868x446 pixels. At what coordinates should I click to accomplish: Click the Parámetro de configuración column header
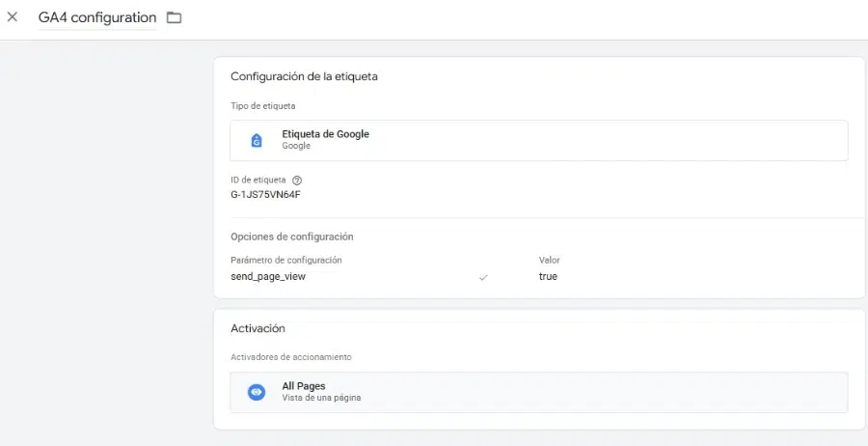286,260
